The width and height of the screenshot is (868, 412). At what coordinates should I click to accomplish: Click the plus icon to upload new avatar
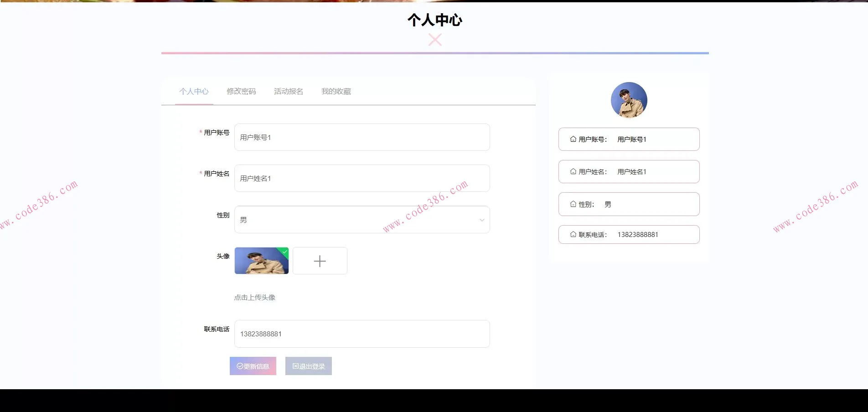(x=320, y=261)
